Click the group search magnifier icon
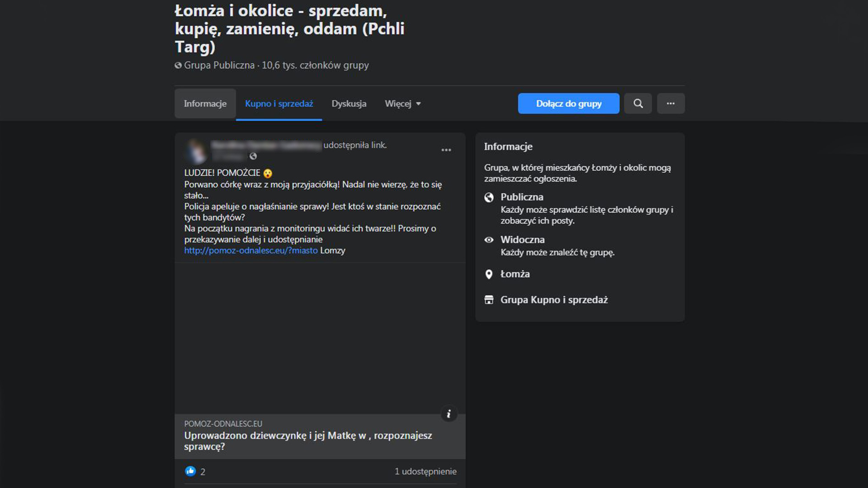The width and height of the screenshot is (868, 488). click(x=638, y=103)
